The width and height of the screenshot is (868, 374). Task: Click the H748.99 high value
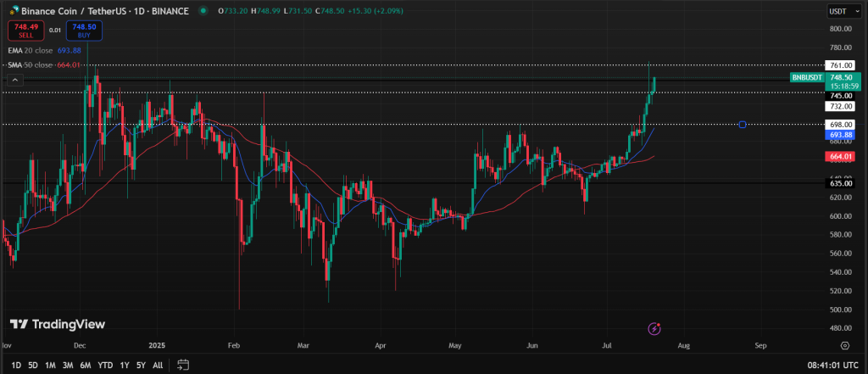(x=264, y=10)
